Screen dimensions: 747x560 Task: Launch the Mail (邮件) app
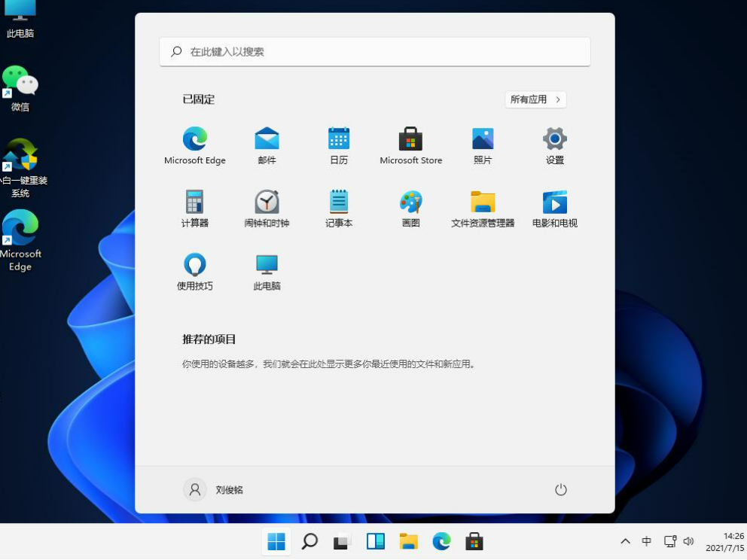click(267, 139)
